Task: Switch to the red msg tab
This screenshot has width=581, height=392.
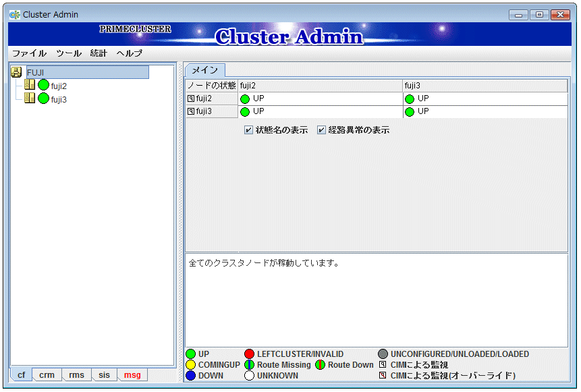Action: (x=132, y=375)
